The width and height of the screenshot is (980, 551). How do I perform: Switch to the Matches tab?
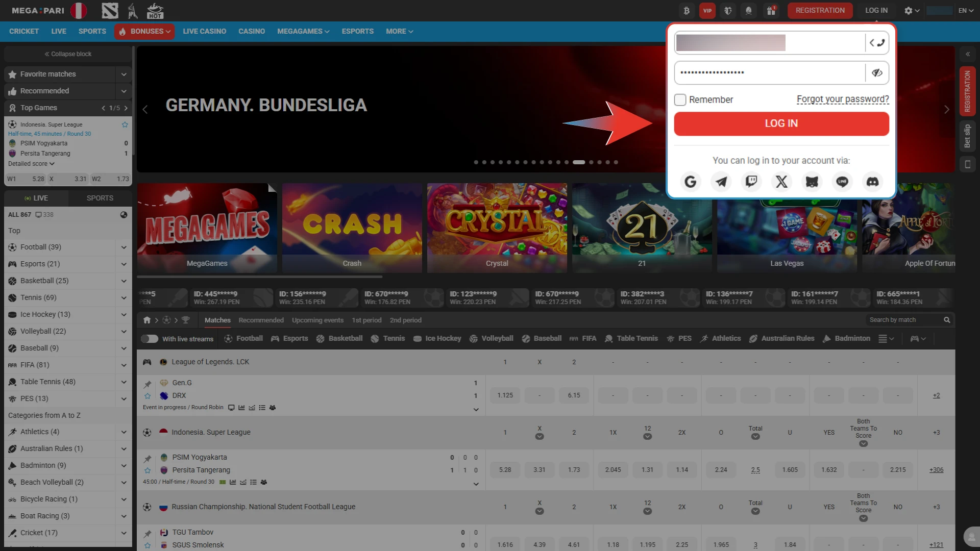[217, 320]
